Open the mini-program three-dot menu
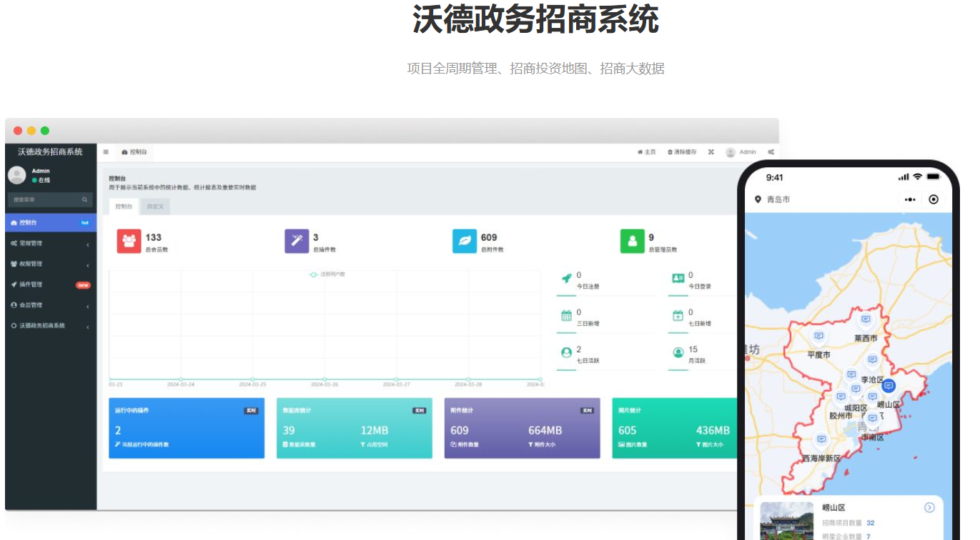Viewport: 980px width, 540px height. point(909,199)
